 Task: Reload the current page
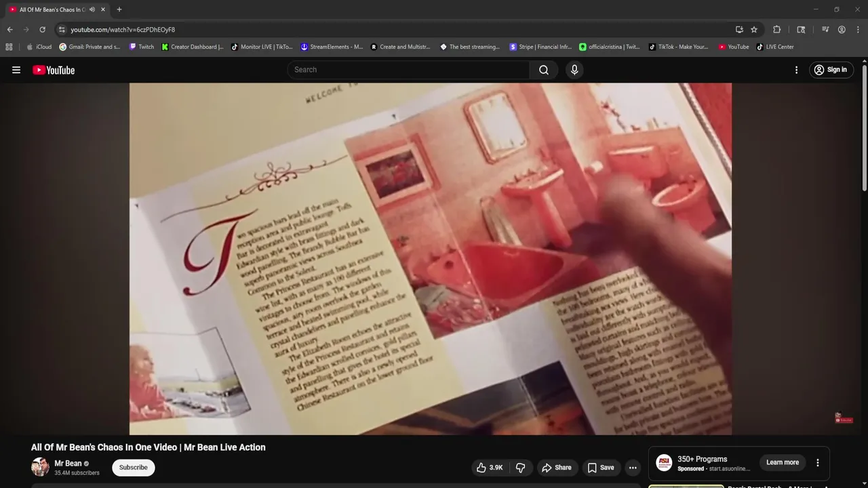(42, 30)
